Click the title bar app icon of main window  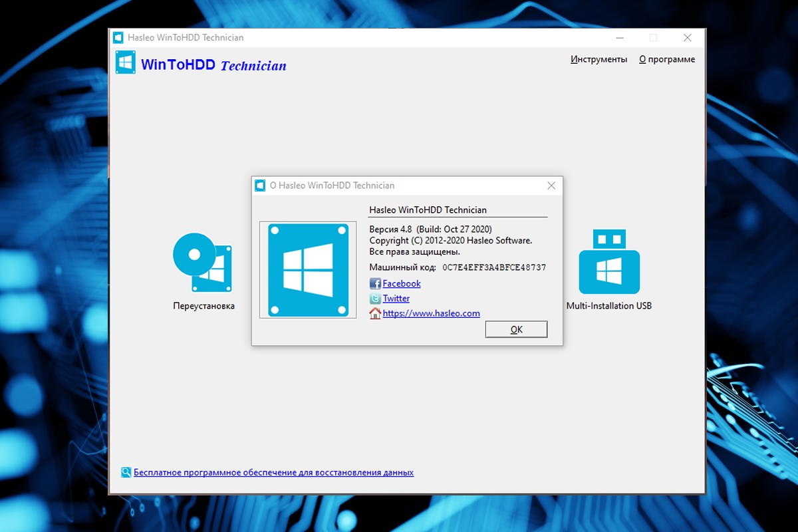118,38
